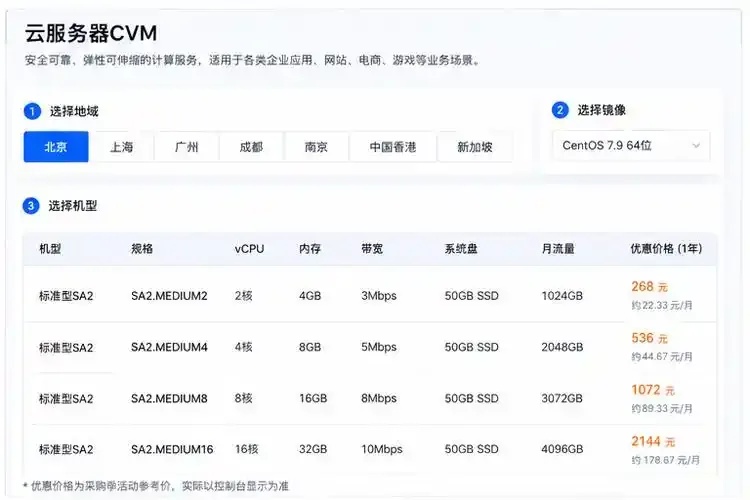Viewport: 750px width, 500px height.
Task: Click SA2.MEDIUM4 specification cell
Action: (169, 347)
